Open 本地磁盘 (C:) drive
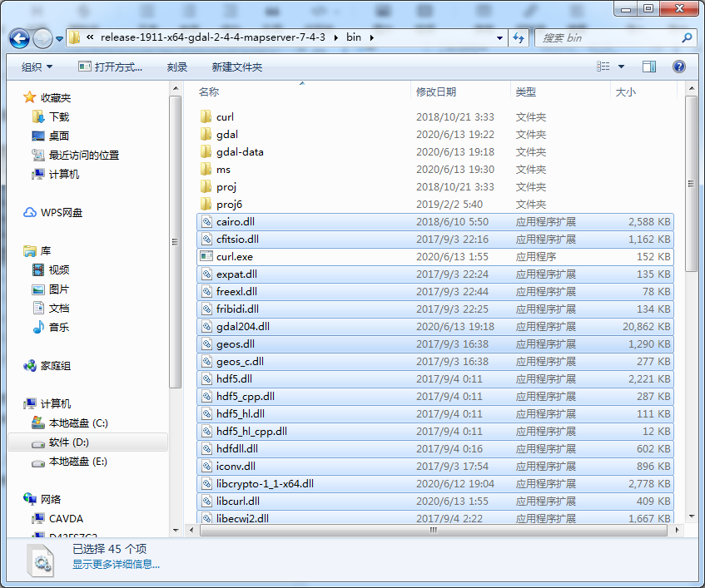This screenshot has height=588, width=705. pos(70,422)
